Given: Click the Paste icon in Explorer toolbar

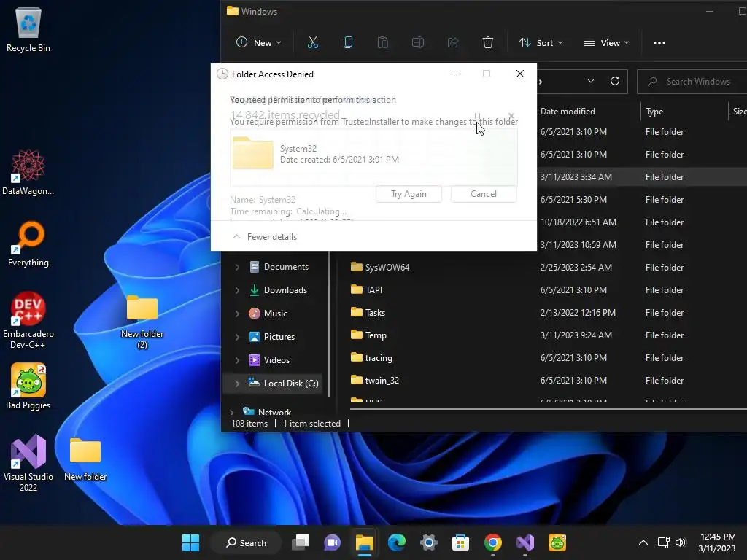Looking at the screenshot, I should pyautogui.click(x=382, y=43).
